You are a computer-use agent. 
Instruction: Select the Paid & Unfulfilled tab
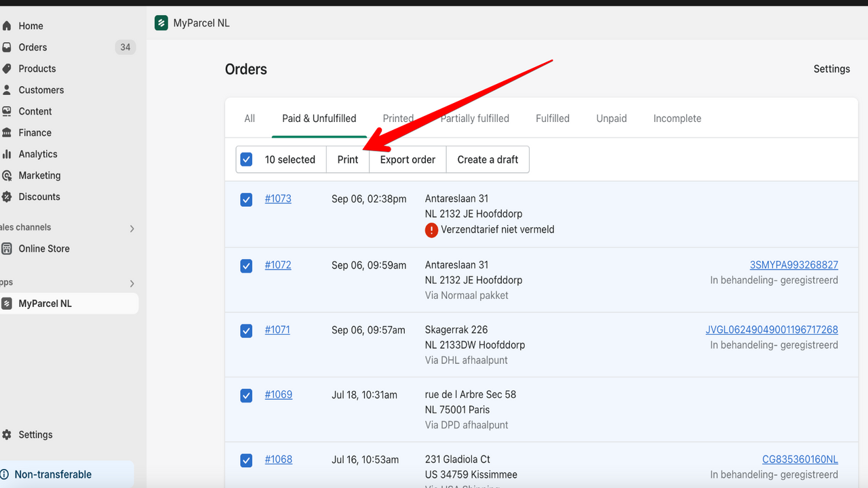tap(319, 119)
